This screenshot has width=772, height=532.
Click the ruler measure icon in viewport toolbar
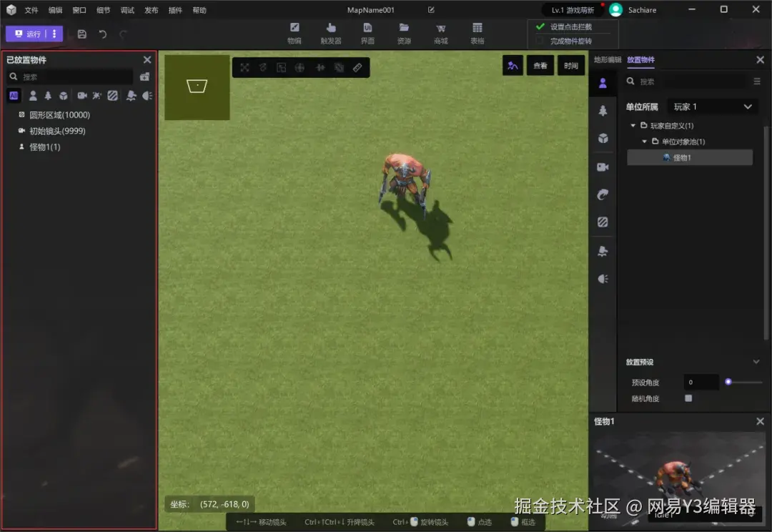tap(357, 67)
